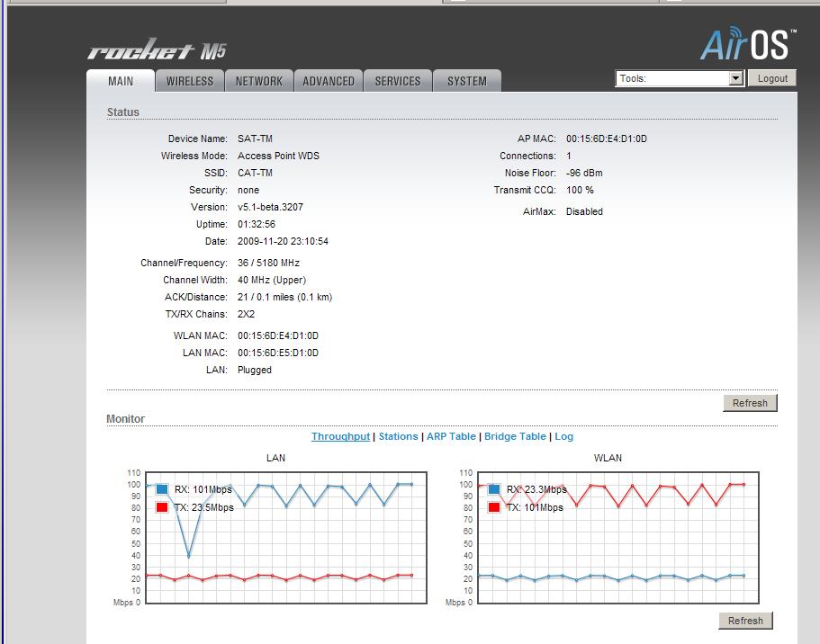Open the Tools dropdown menu
The width and height of the screenshot is (820, 644).
pyautogui.click(x=680, y=79)
